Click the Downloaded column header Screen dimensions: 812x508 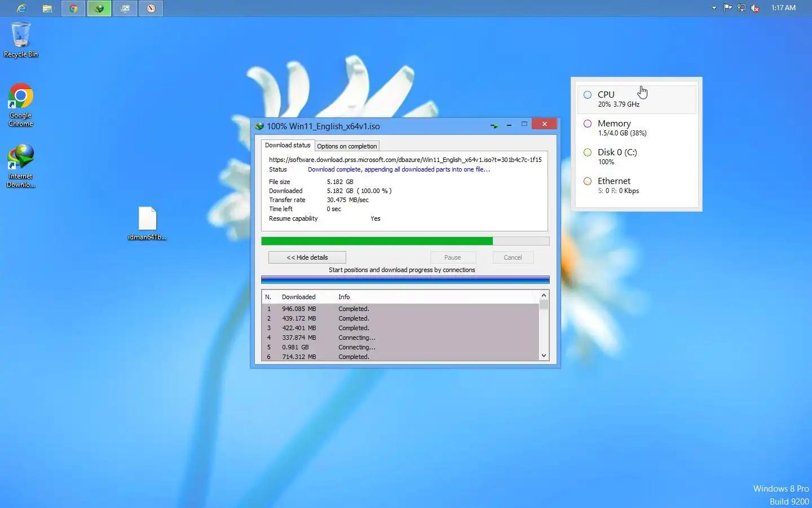(x=299, y=297)
